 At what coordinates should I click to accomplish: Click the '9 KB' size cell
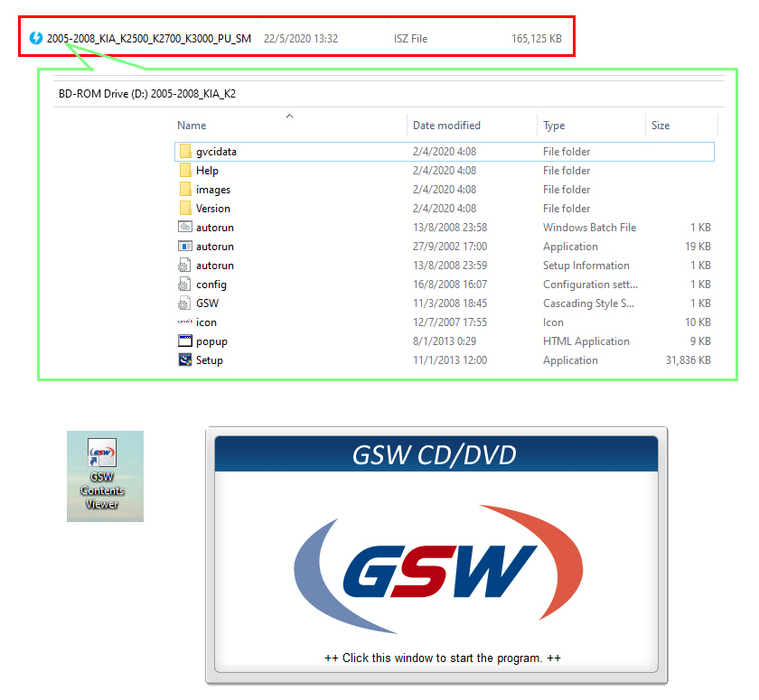(x=700, y=341)
